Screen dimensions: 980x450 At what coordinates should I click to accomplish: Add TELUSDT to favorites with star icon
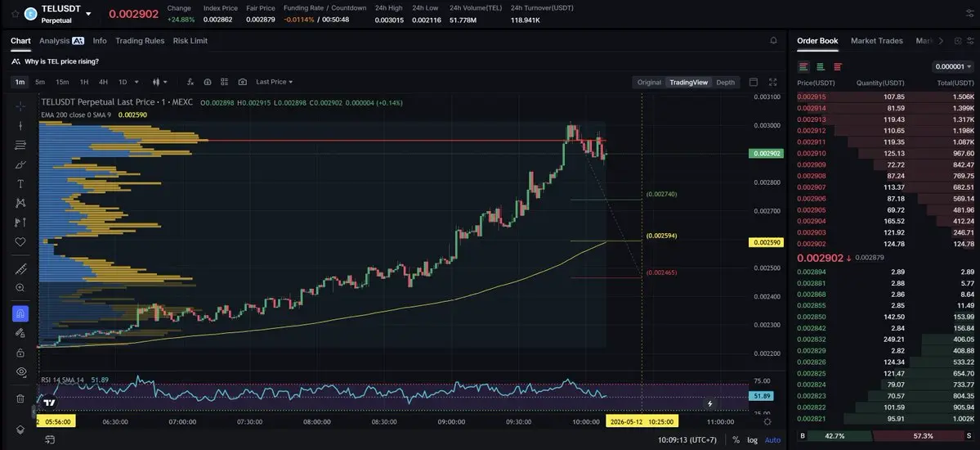[15, 14]
